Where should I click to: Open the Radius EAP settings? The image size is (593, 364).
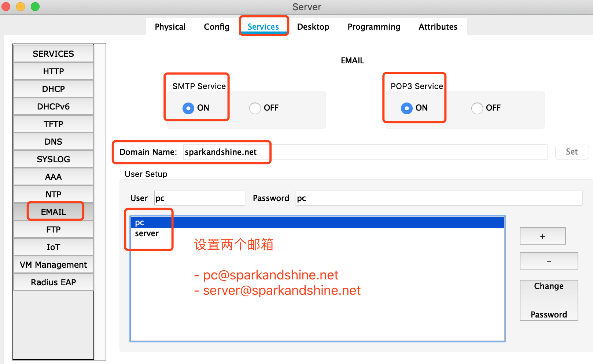pyautogui.click(x=53, y=282)
